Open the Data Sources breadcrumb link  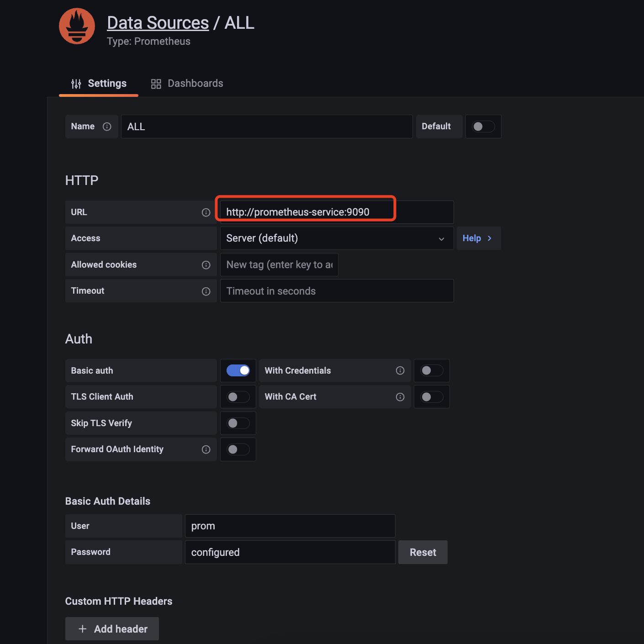coord(158,23)
